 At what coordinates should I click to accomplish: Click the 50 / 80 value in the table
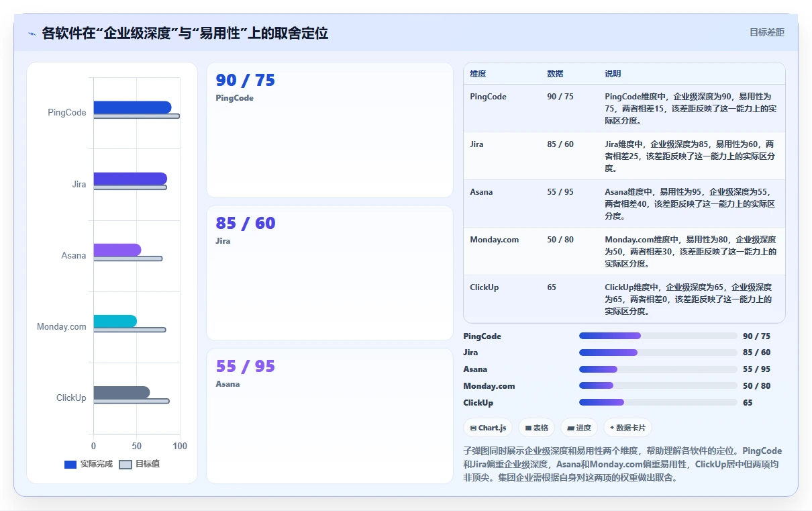pos(560,240)
